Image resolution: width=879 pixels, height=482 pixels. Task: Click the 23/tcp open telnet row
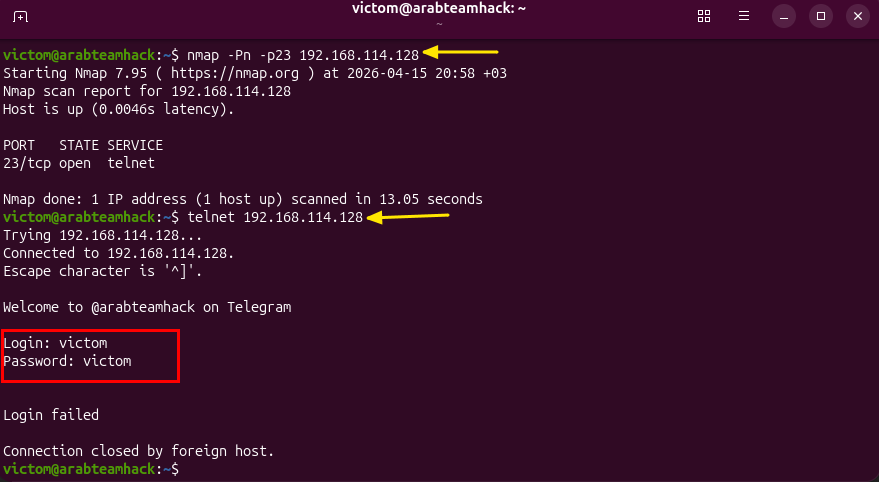click(x=79, y=163)
